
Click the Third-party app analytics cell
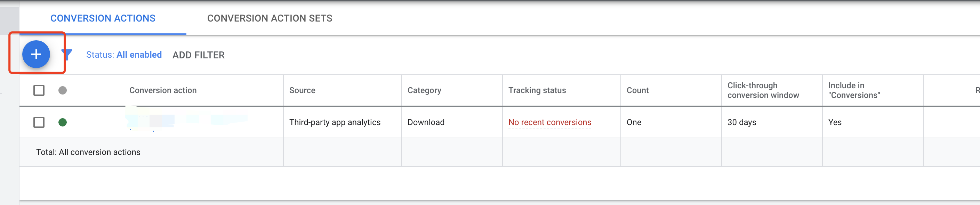point(335,122)
